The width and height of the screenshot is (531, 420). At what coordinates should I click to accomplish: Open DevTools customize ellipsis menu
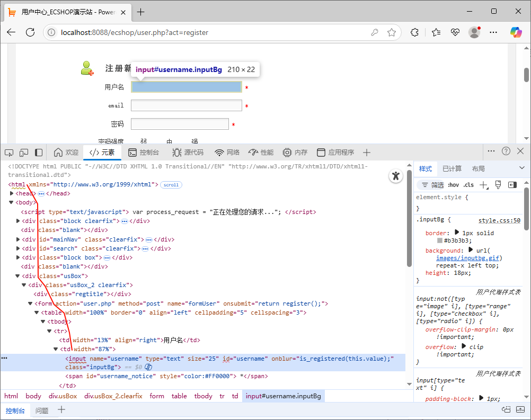click(491, 151)
